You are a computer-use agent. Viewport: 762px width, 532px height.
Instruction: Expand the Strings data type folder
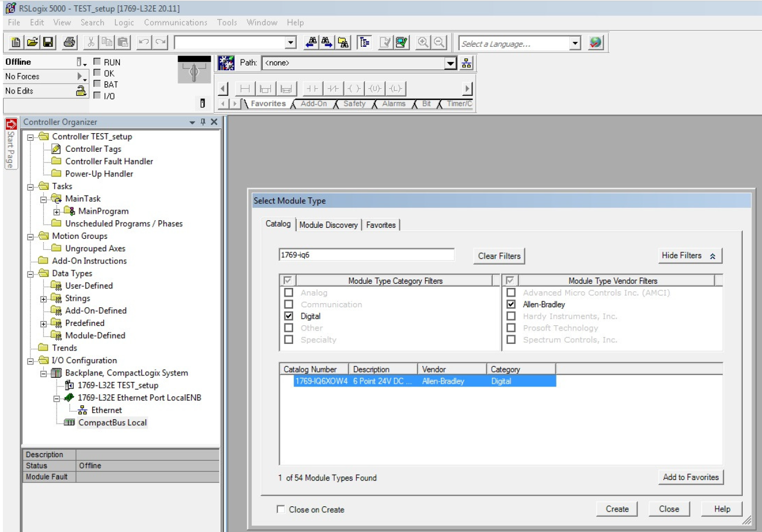[43, 298]
